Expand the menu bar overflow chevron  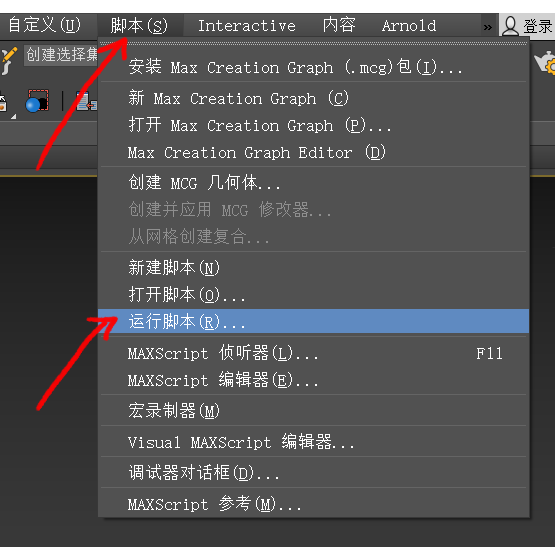pos(487,27)
